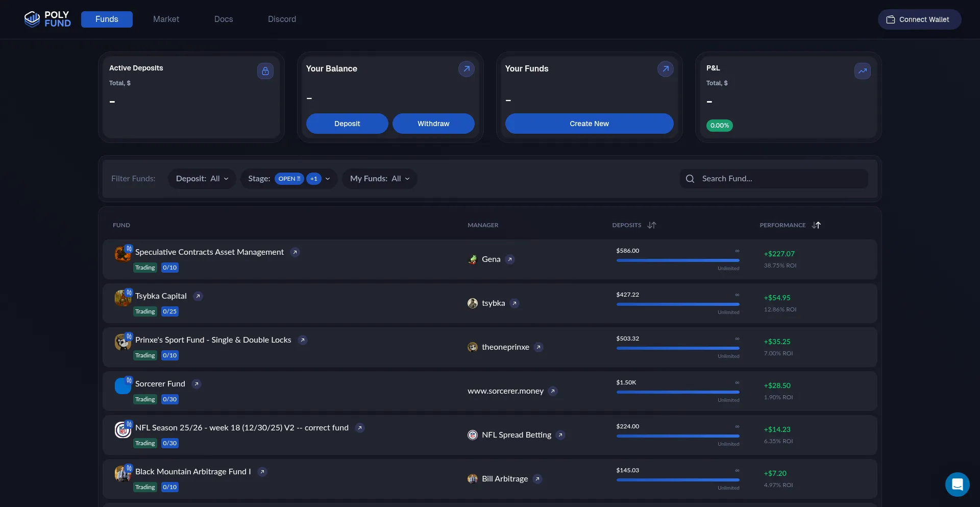This screenshot has height=507, width=980.
Task: Open the arrow icon on Your Balance card
Action: click(x=466, y=69)
